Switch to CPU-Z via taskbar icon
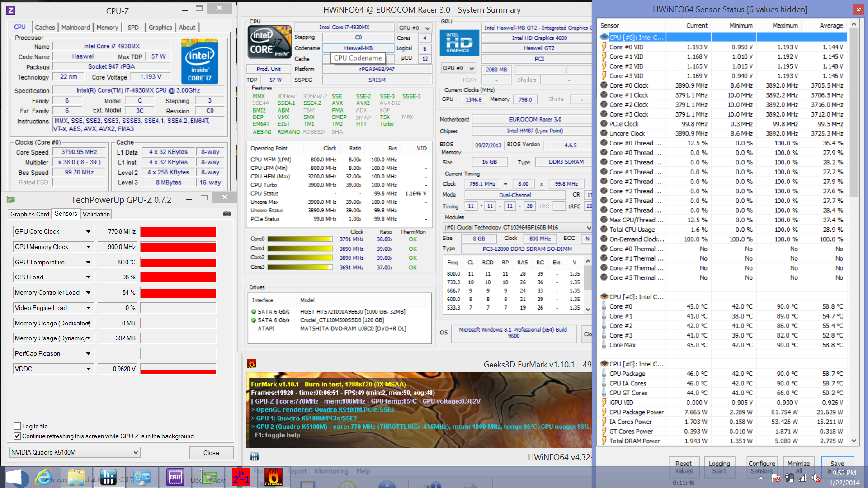 [x=175, y=477]
